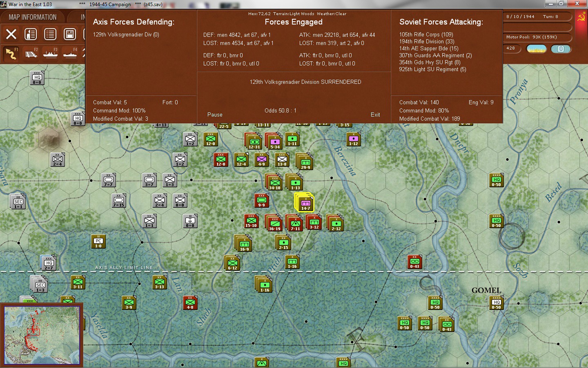Open the MAP INFORMATION tab
Image resolution: width=588 pixels, height=368 pixels.
[x=33, y=17]
